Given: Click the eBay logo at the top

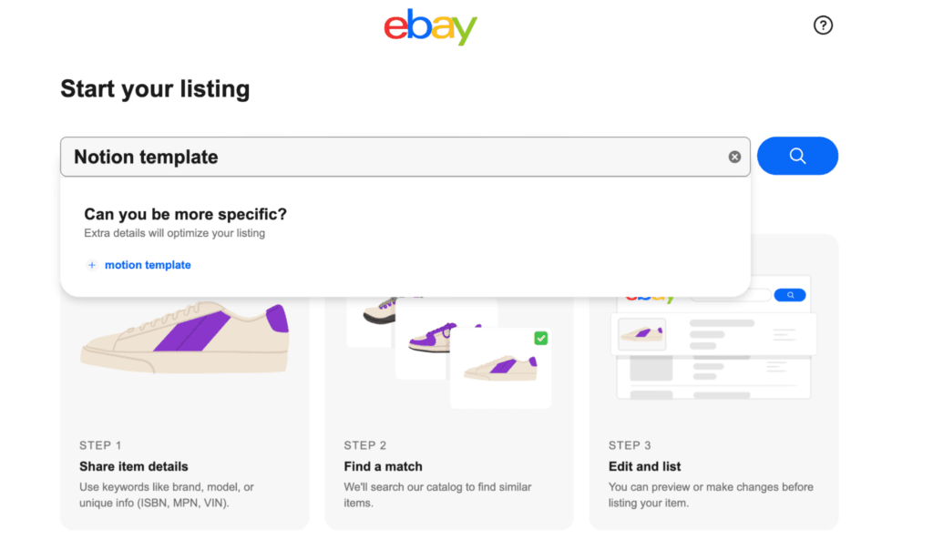Looking at the screenshot, I should point(430,27).
